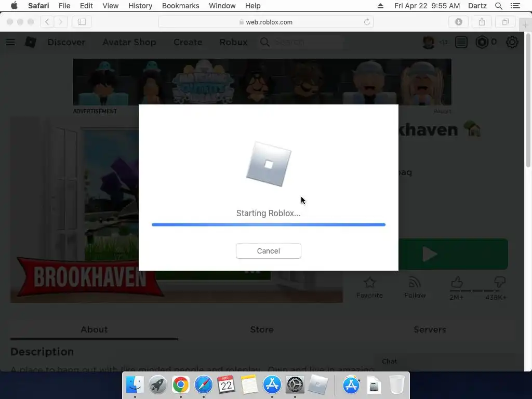Image resolution: width=532 pixels, height=399 pixels.
Task: Open the File menu
Action: (x=64, y=6)
